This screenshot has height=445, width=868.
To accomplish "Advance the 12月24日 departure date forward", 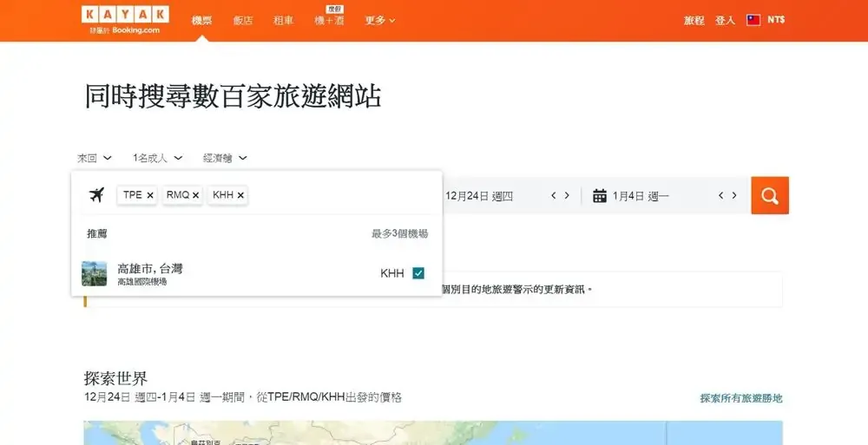I will coord(567,196).
